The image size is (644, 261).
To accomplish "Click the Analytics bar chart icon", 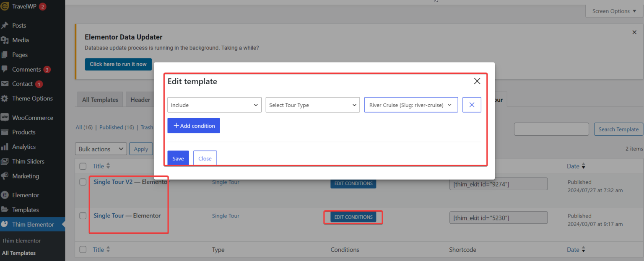I will 5,147.
